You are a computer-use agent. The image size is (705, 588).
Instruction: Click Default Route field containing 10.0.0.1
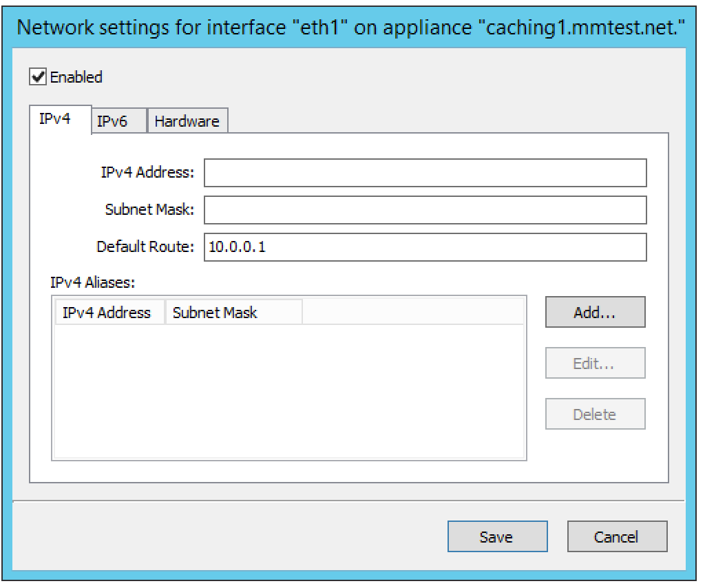point(425,247)
